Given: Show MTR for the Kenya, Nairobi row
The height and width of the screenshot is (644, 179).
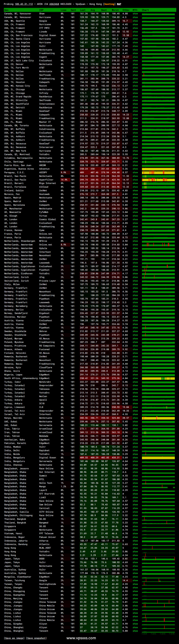Looking at the screenshot, I should point(135,418).
